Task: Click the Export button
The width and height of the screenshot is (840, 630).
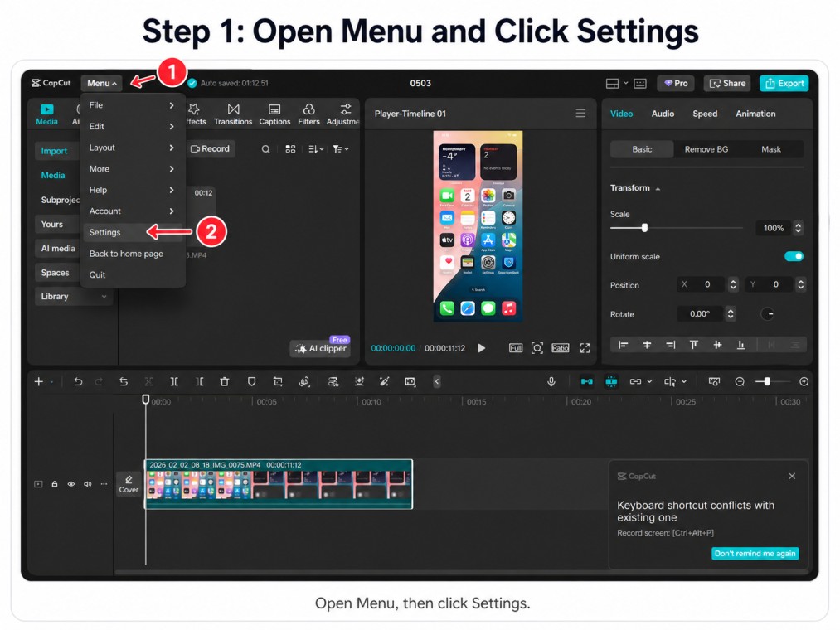Action: click(784, 83)
